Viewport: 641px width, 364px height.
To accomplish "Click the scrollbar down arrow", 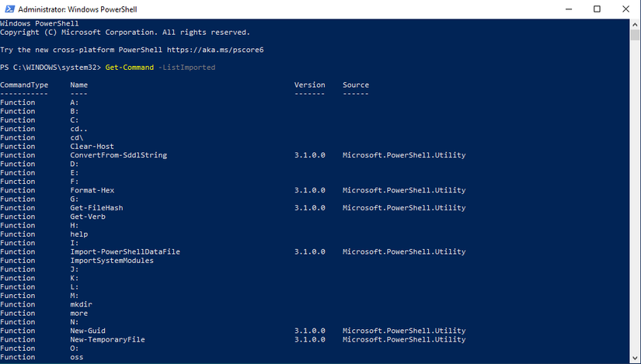I will coord(634,358).
